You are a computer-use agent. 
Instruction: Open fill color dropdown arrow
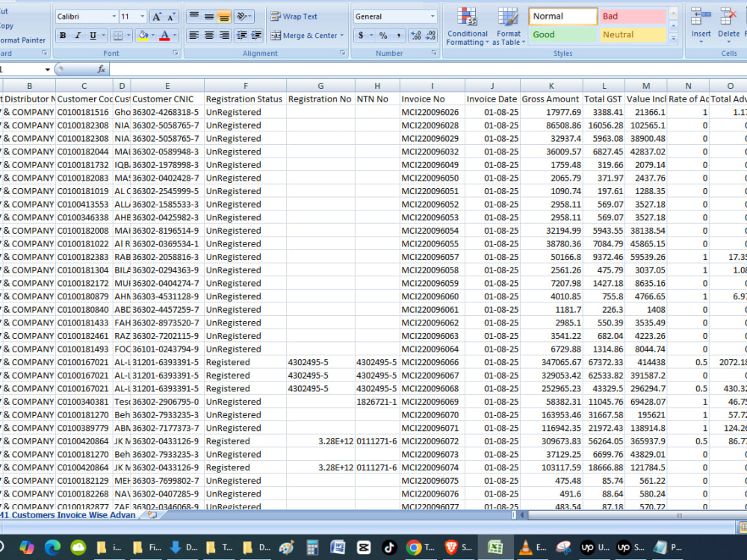click(152, 36)
